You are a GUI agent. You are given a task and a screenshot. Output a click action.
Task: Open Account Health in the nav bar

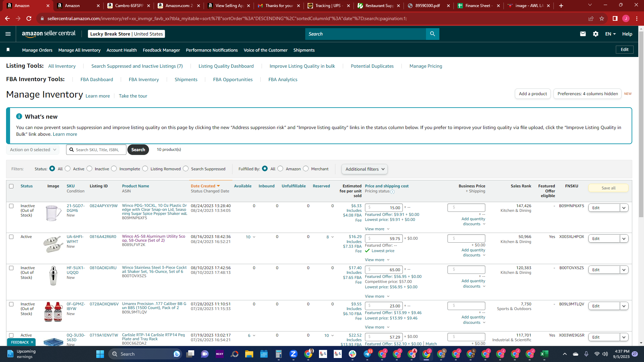pyautogui.click(x=121, y=50)
